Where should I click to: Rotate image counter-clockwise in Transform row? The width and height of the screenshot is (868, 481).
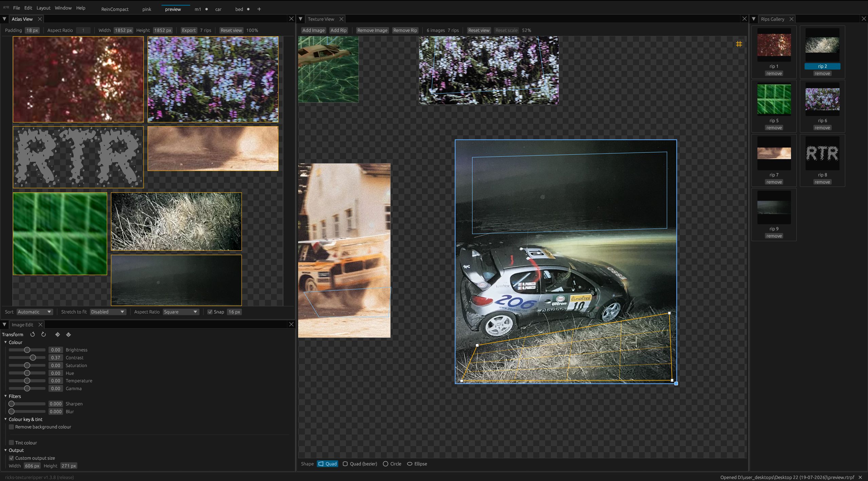point(33,334)
